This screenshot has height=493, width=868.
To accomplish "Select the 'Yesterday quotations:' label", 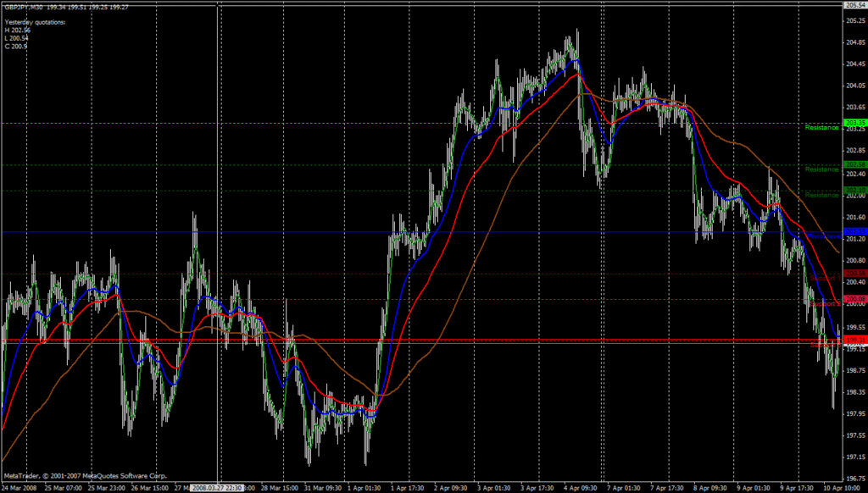I will click(35, 22).
